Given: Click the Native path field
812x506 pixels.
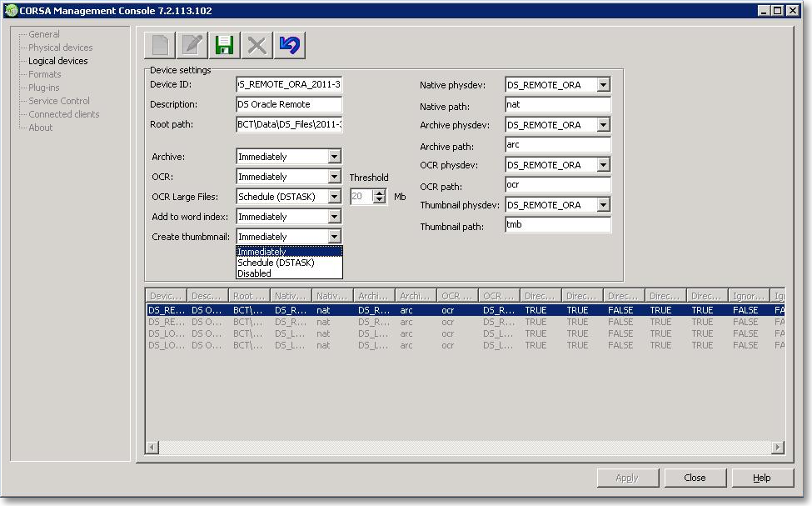Looking at the screenshot, I should pyautogui.click(x=558, y=105).
